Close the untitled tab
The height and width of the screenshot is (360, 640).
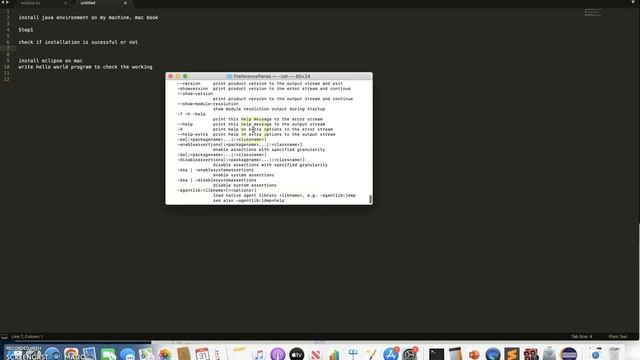click(125, 3)
